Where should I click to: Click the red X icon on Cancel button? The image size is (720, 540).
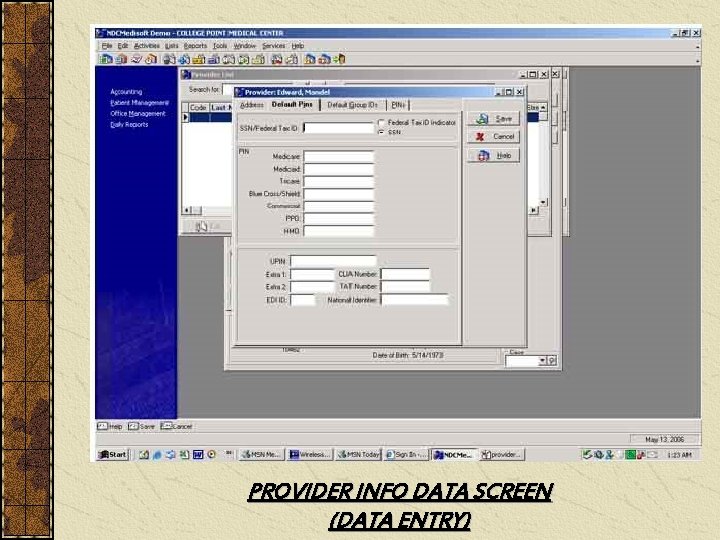coord(480,137)
